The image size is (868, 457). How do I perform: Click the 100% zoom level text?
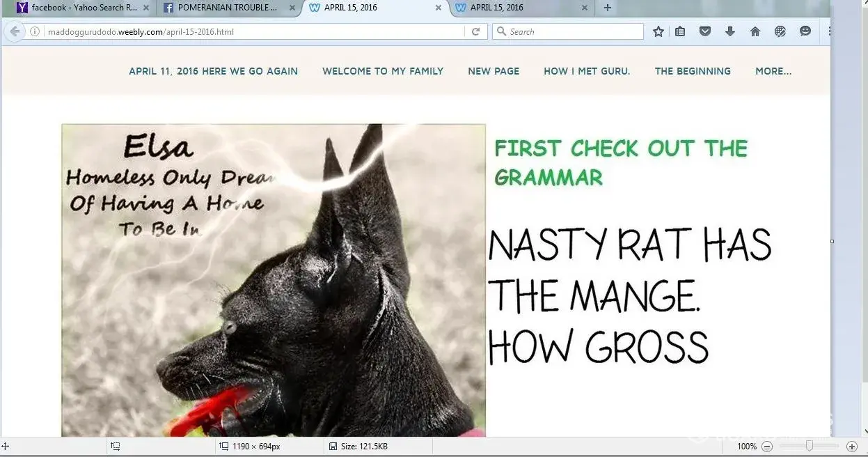pyautogui.click(x=747, y=447)
